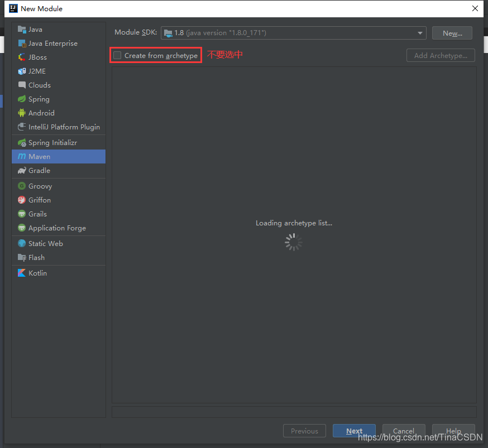Select the J2ME module icon
The image size is (488, 448).
tap(22, 71)
